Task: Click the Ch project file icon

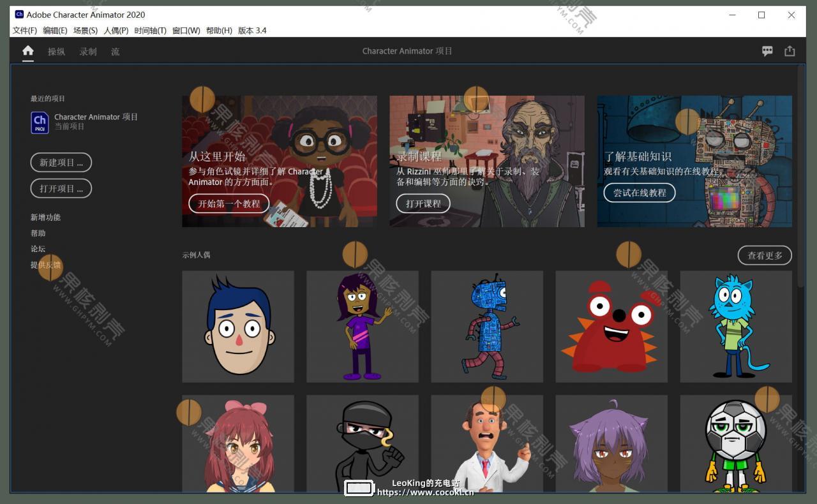Action: [40, 122]
